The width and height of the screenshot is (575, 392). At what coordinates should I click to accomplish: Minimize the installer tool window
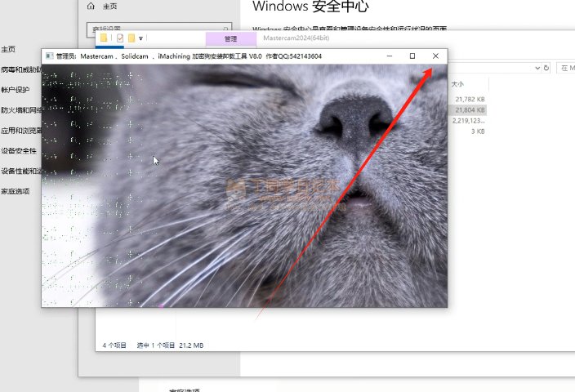[x=390, y=56]
